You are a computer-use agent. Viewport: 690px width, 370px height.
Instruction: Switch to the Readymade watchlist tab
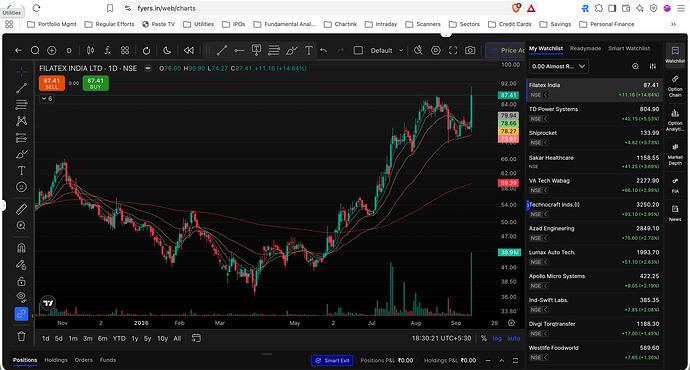click(585, 48)
